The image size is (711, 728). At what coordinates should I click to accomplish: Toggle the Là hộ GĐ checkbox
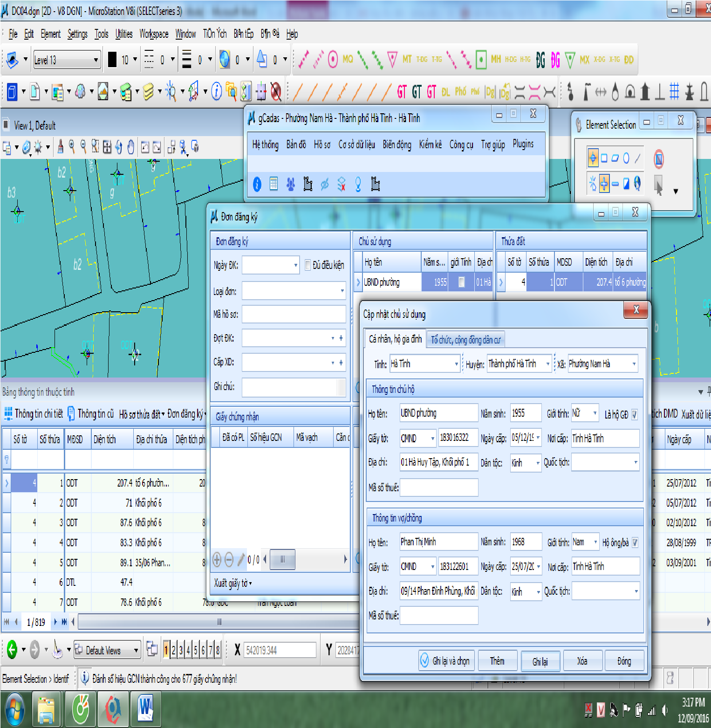[x=635, y=414]
